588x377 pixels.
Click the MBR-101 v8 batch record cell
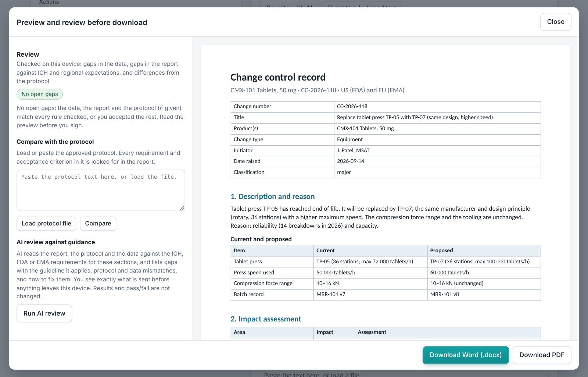click(x=484, y=295)
